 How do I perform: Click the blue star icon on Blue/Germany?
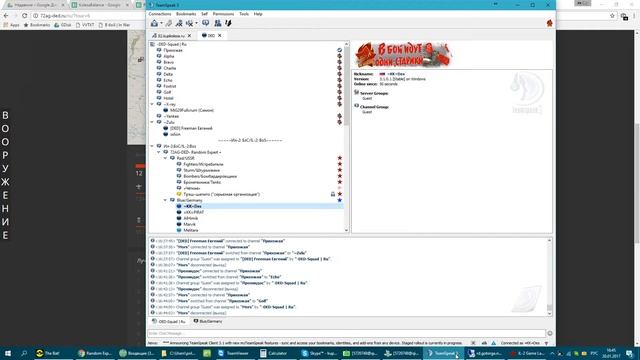[340, 200]
